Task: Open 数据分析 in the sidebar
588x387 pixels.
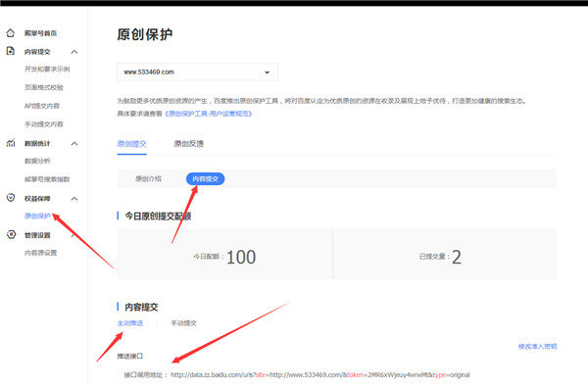Action: (x=37, y=161)
